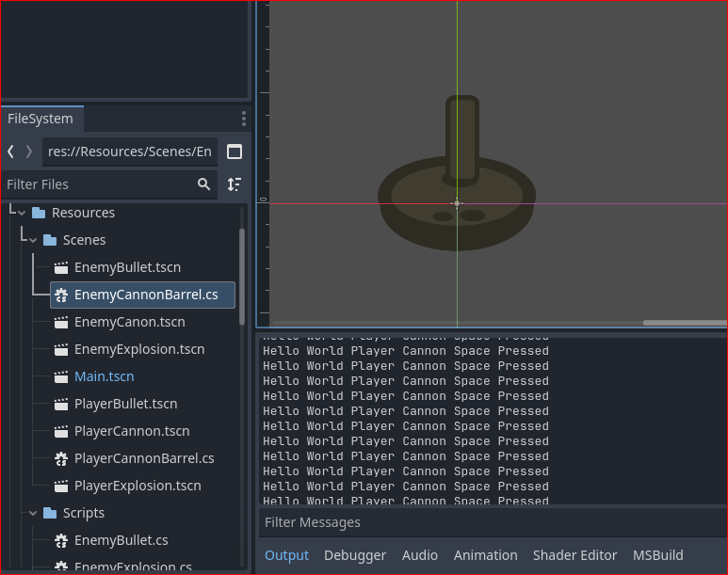Screen dimensions: 728x575
Task: Click the FileSystem dock three-dot options icon
Action: (243, 119)
